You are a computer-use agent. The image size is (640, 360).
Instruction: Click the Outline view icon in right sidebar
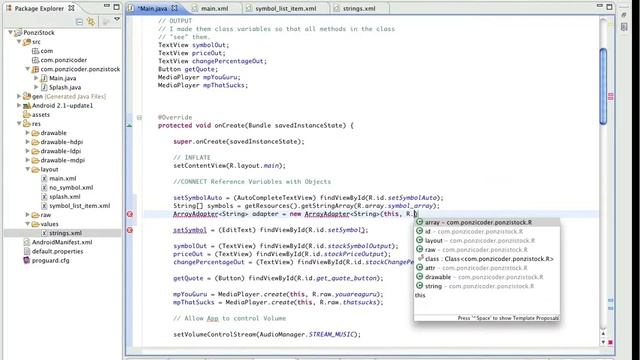pos(624,27)
